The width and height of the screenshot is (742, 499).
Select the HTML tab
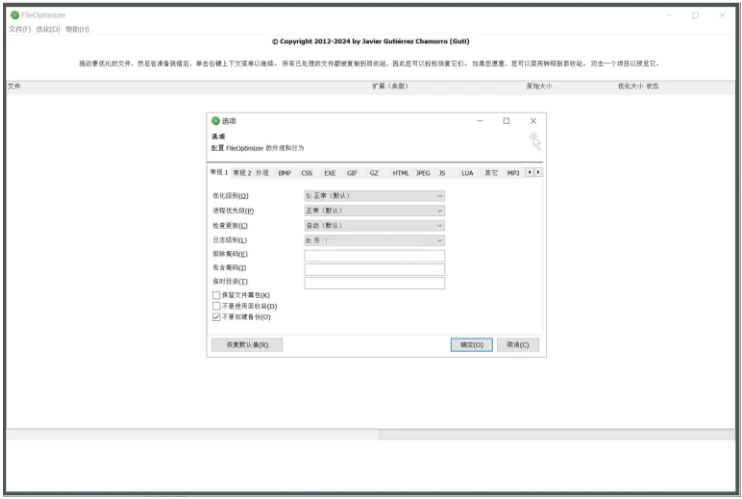(x=400, y=173)
